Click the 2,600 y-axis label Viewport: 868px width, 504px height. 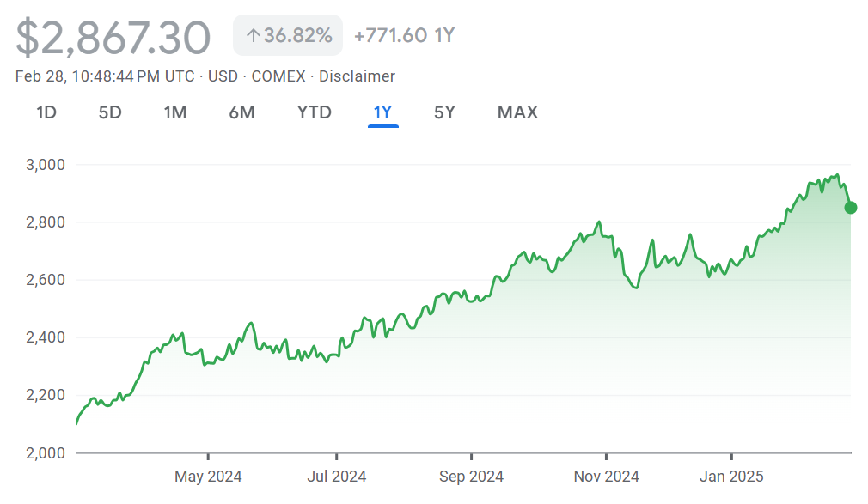click(46, 280)
